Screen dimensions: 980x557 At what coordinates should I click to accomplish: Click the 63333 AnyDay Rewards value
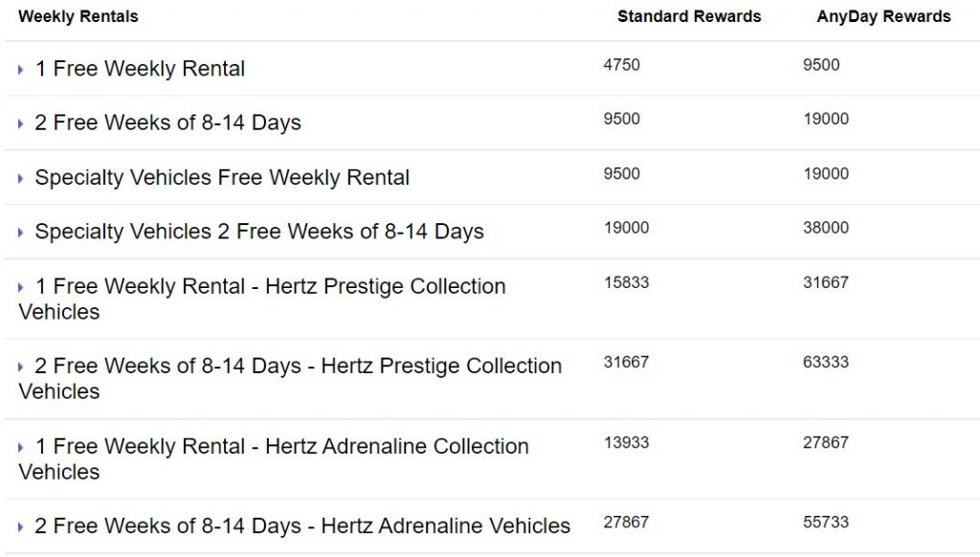[x=826, y=362]
